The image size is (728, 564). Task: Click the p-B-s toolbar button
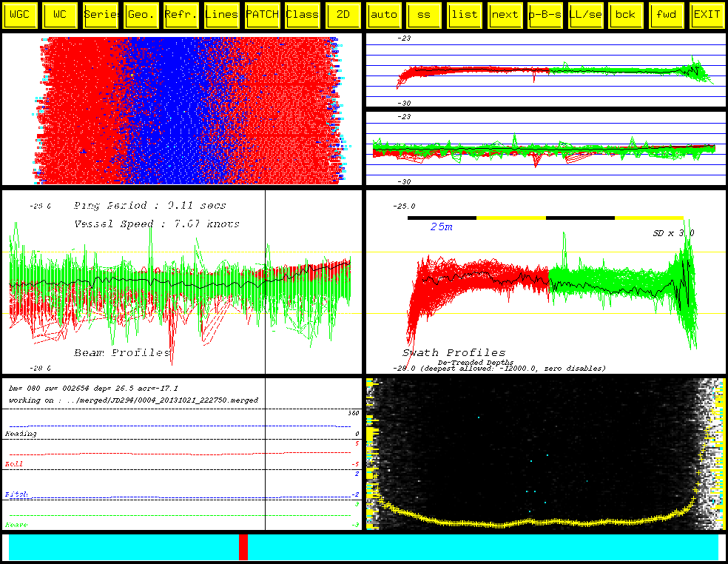click(545, 15)
